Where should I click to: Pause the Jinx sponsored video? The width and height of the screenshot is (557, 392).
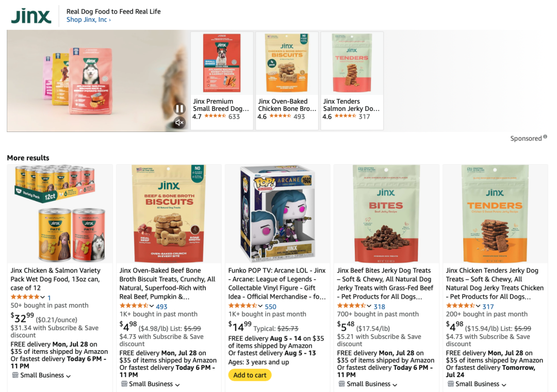point(179,109)
